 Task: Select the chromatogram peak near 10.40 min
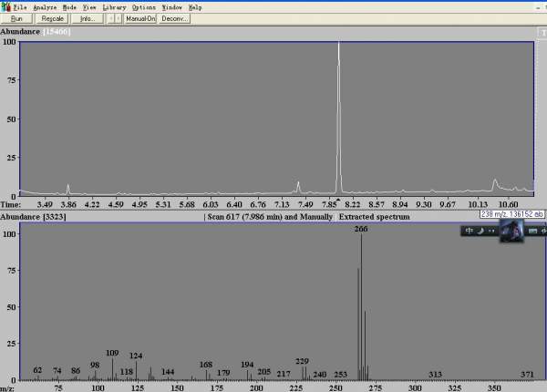tap(495, 185)
